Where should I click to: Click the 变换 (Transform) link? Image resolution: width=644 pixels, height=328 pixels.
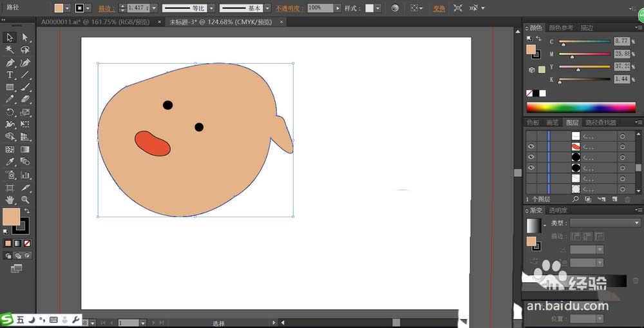[x=439, y=8]
